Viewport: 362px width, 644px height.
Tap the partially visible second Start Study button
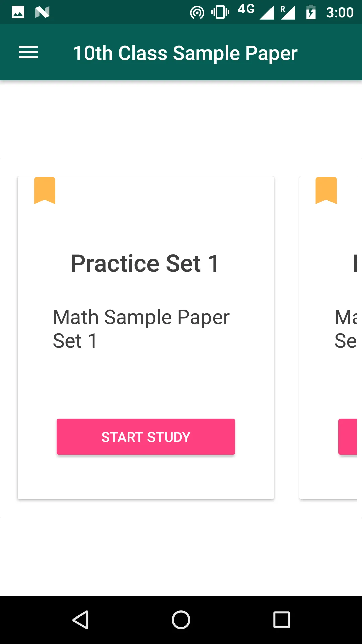348,437
